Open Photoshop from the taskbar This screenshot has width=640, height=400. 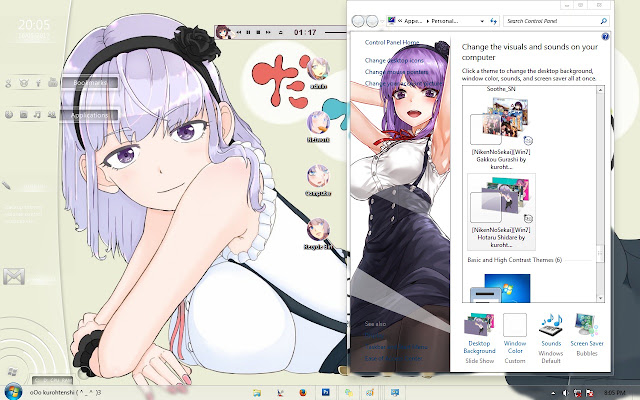[x=325, y=393]
